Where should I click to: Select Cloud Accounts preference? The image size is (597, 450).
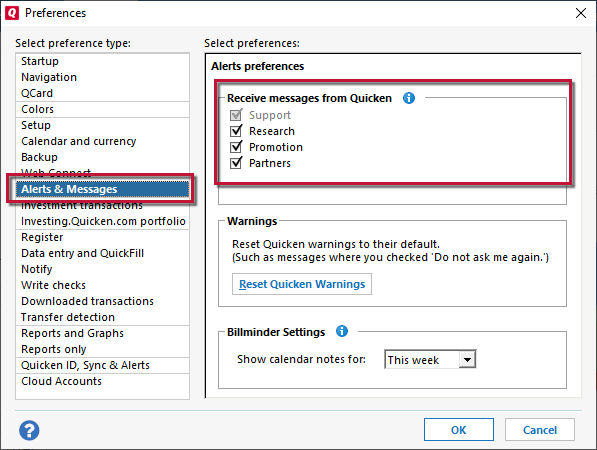102,381
